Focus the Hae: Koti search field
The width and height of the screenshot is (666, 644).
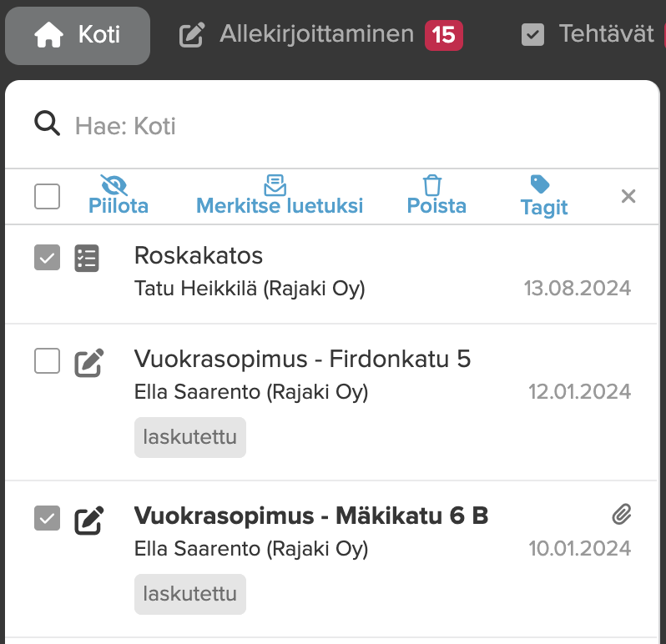pyautogui.click(x=334, y=126)
